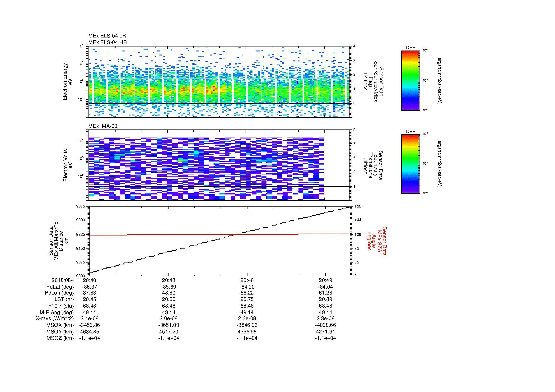Image resolution: width=555 pixels, height=392 pixels.
Task: Click the top DEF color bar
Action: (x=410, y=80)
